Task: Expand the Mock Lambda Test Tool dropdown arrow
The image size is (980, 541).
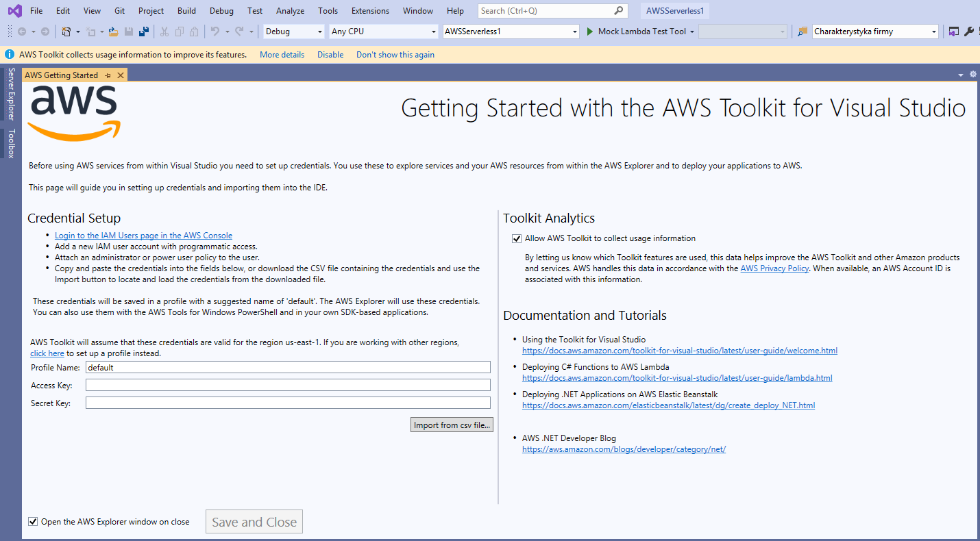Action: coord(692,32)
